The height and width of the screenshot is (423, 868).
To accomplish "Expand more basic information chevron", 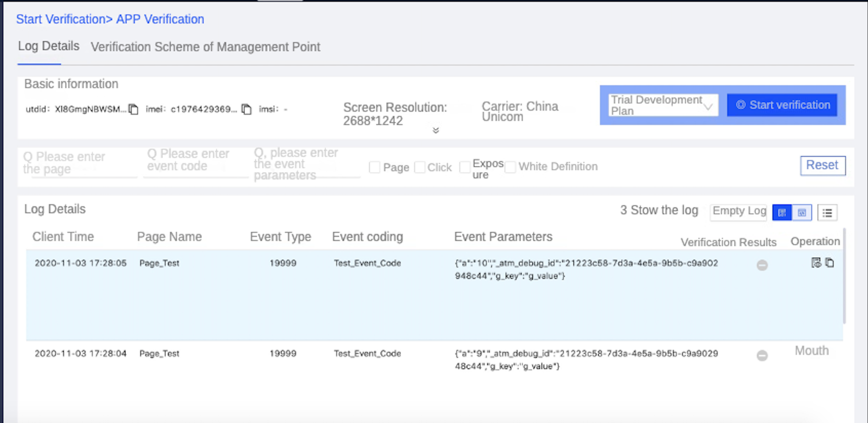I will [x=435, y=130].
